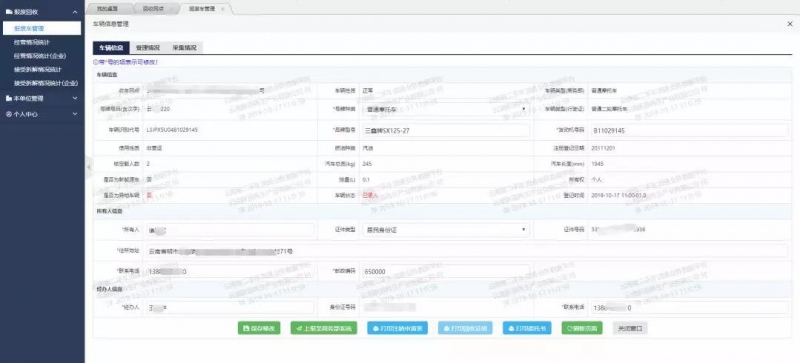800x363 pixels.
Task: Click the brand model field 三鑫牌SX125-27
Action: tap(445, 130)
